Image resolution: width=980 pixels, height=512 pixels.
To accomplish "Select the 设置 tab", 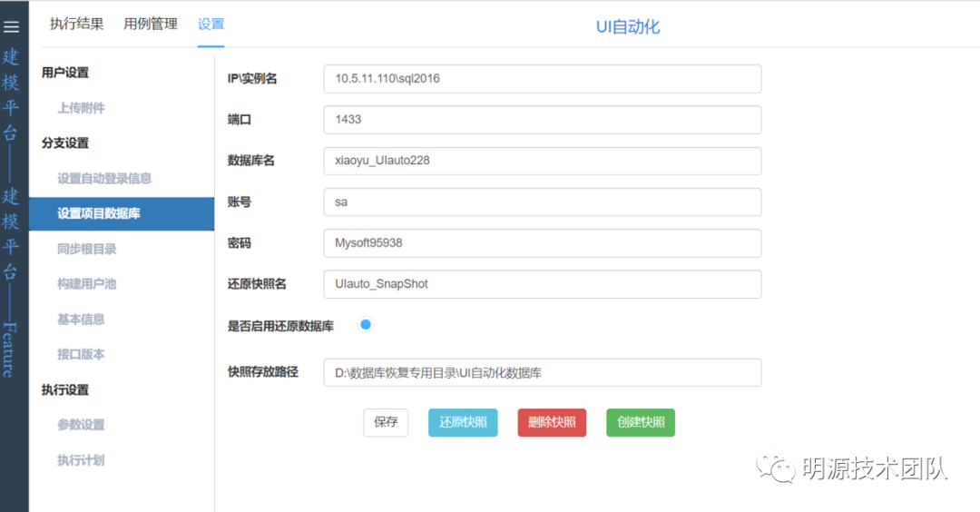I will pos(211,25).
